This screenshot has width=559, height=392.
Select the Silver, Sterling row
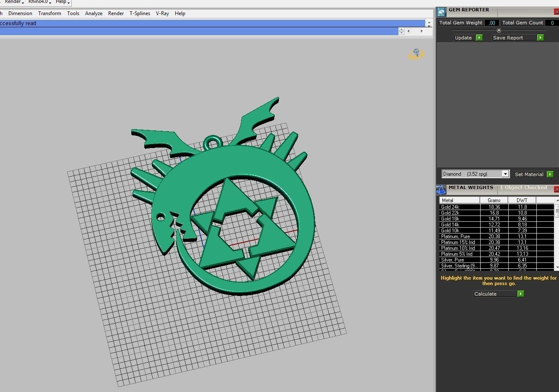pos(497,266)
